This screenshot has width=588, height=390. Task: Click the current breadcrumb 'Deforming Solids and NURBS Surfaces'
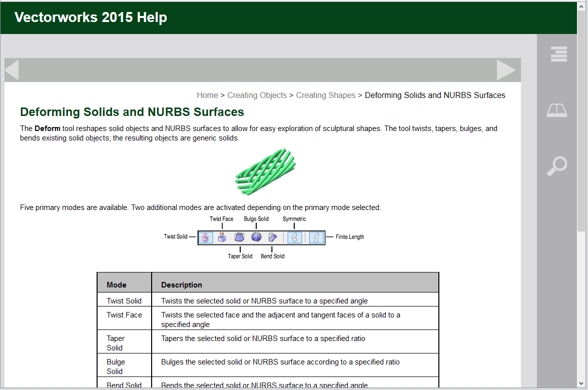[435, 95]
